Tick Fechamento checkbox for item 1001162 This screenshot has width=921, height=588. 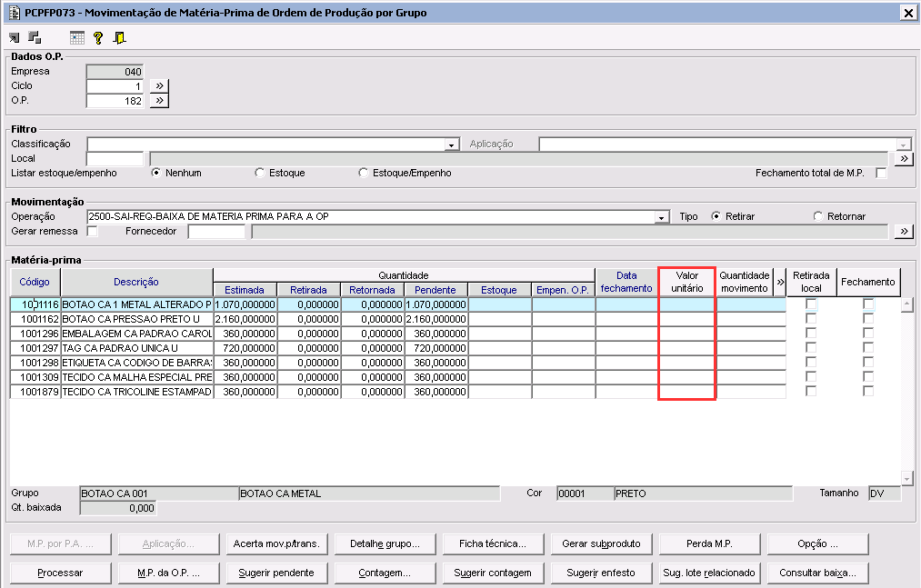(x=868, y=318)
